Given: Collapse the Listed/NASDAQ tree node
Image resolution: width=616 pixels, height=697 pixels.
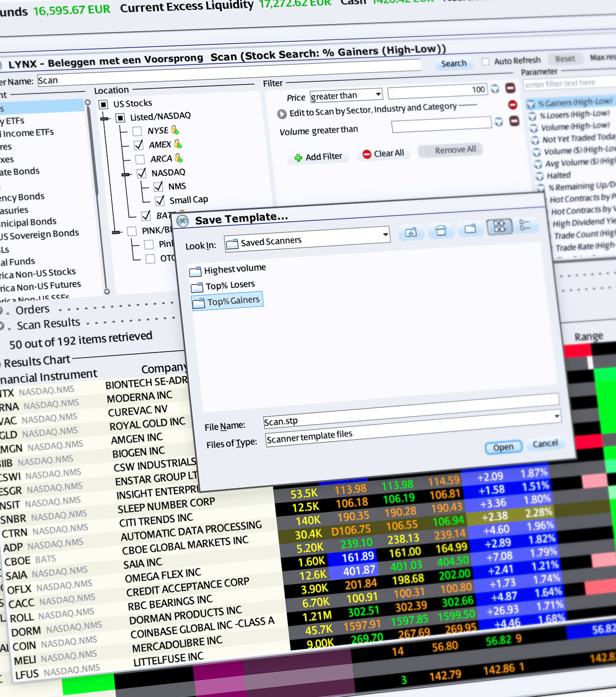Looking at the screenshot, I should pos(105,119).
